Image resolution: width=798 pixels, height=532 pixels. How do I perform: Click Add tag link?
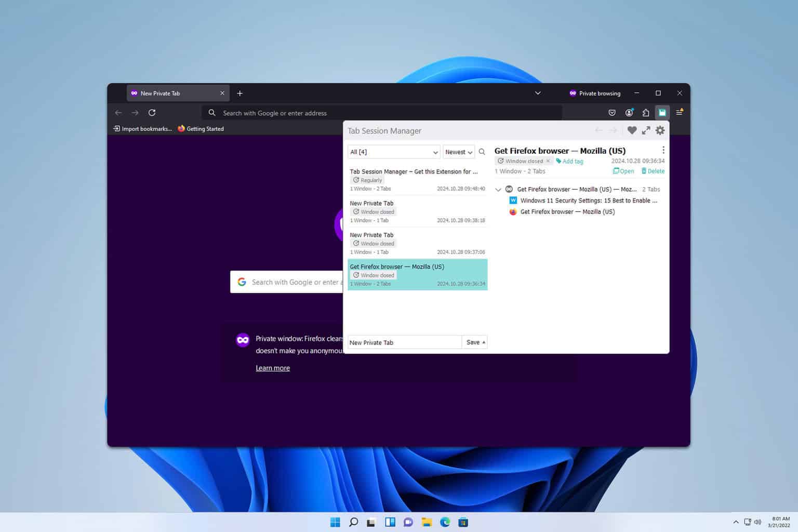pos(570,161)
